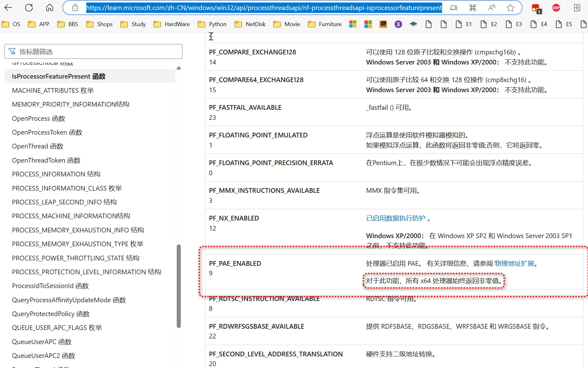Open PROCESS_PROTECTION_LEVEL_INFORMATION 结构 in the sidebar
The image size is (588, 368).
click(x=86, y=272)
